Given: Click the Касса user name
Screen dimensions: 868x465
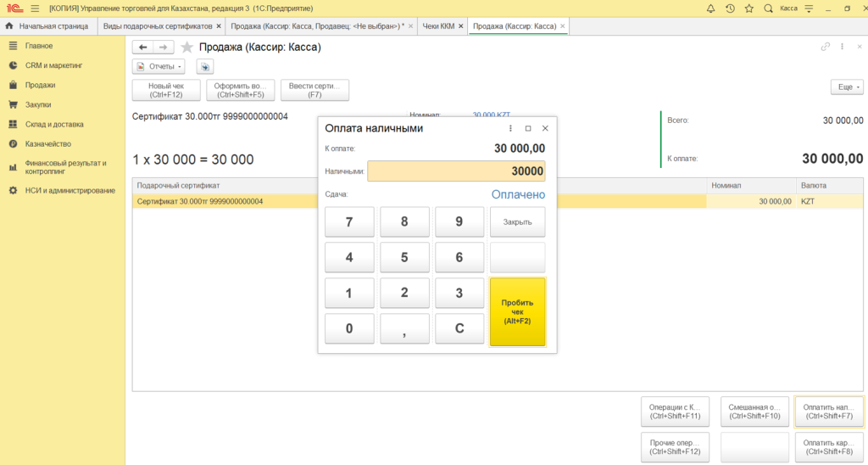Looking at the screenshot, I should pyautogui.click(x=788, y=8).
